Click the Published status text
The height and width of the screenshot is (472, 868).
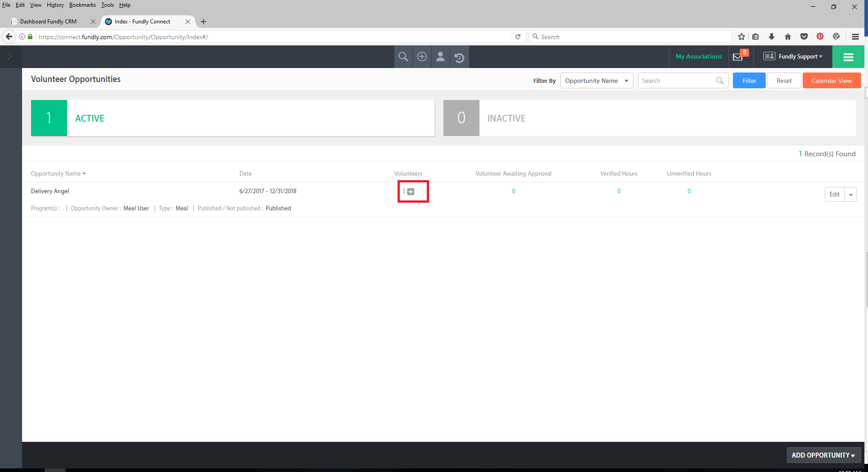click(278, 209)
